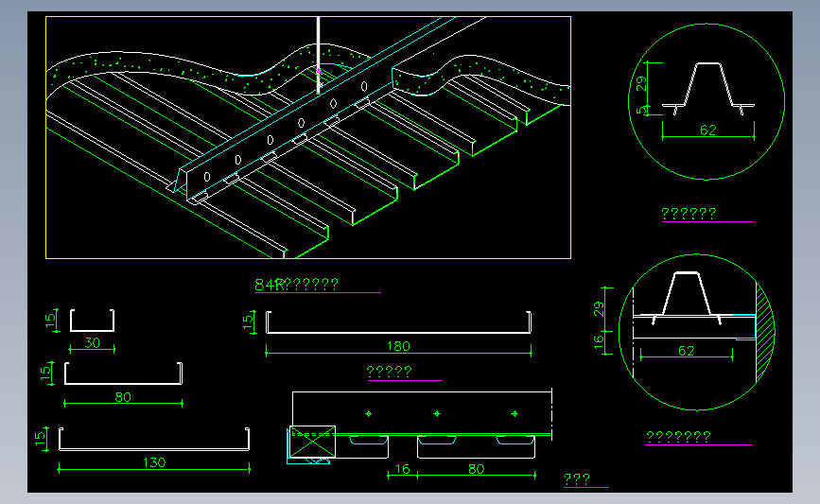This screenshot has height=504, width=820.
Task: Click the "??????" label under the upper circle detail
Action: [x=689, y=214]
